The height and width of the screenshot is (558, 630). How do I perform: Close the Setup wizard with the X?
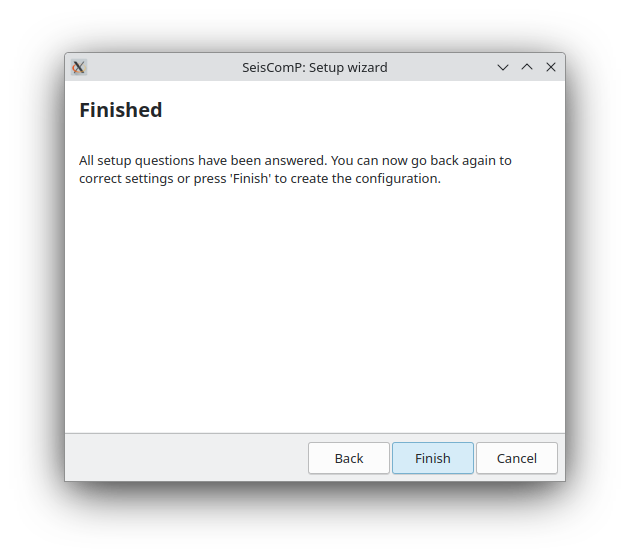click(x=551, y=67)
